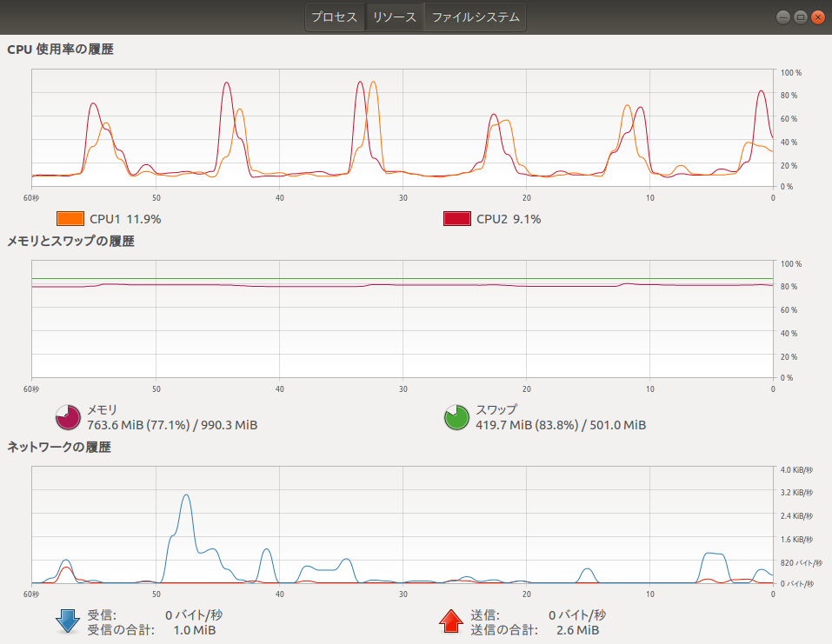This screenshot has width=832, height=644.
Task: Switch to the プロセス tab
Action: (335, 17)
